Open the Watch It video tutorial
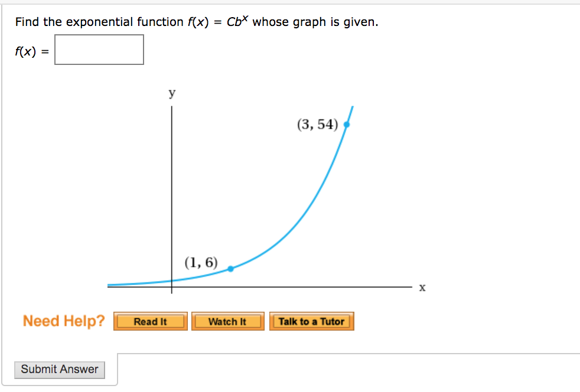 (228, 321)
